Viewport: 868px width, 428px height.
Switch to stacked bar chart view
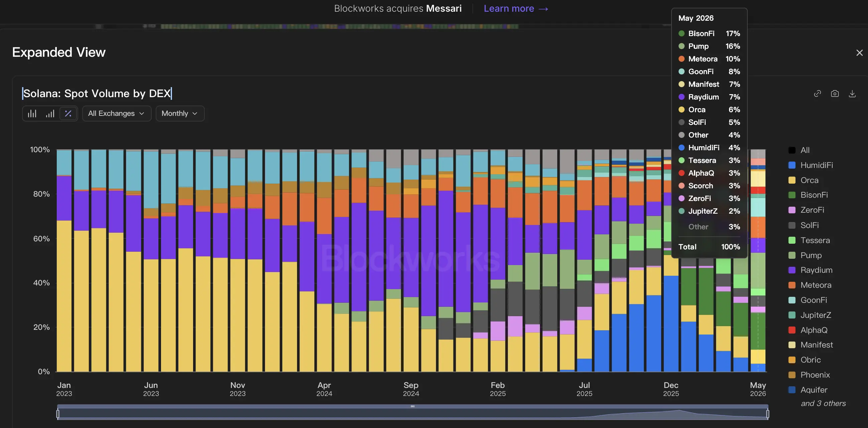pos(32,114)
